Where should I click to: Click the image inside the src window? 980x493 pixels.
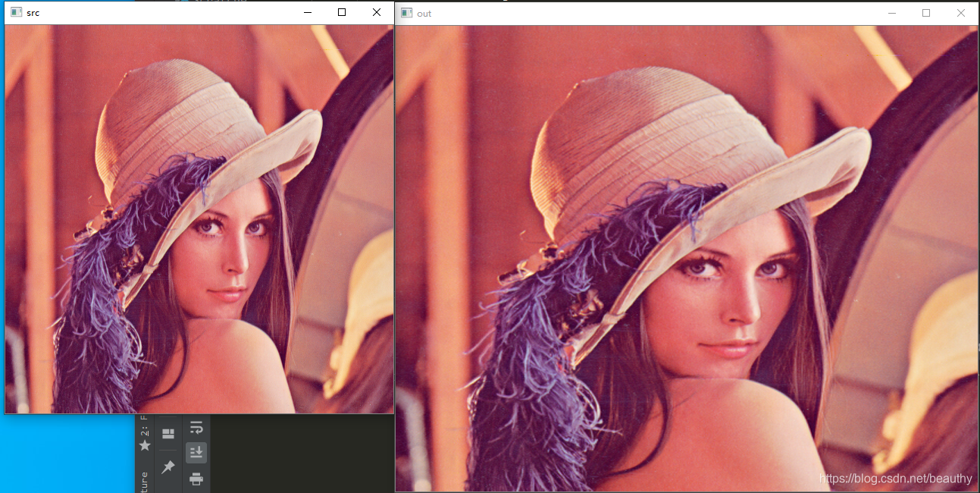coord(199,219)
